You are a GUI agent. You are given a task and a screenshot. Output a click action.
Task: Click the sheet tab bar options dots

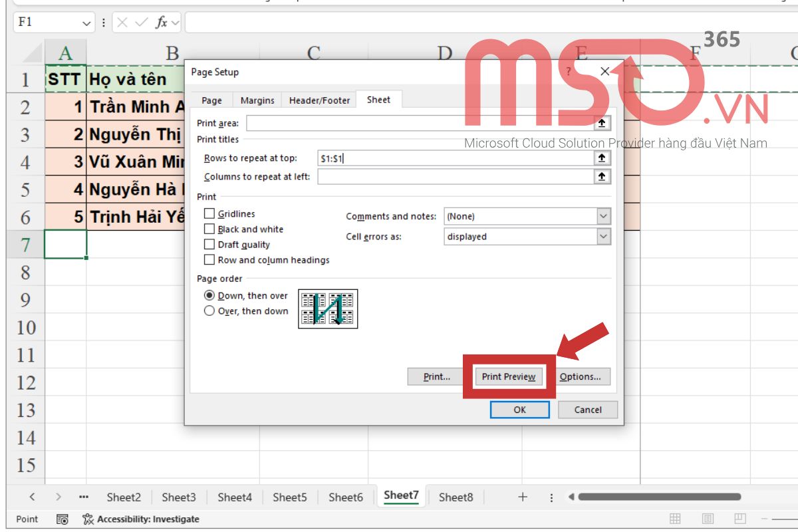pos(551,497)
